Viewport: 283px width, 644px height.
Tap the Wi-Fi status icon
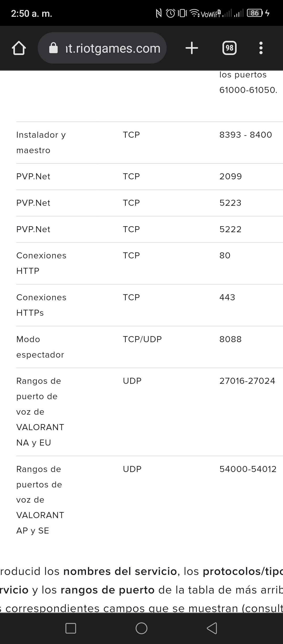194,13
